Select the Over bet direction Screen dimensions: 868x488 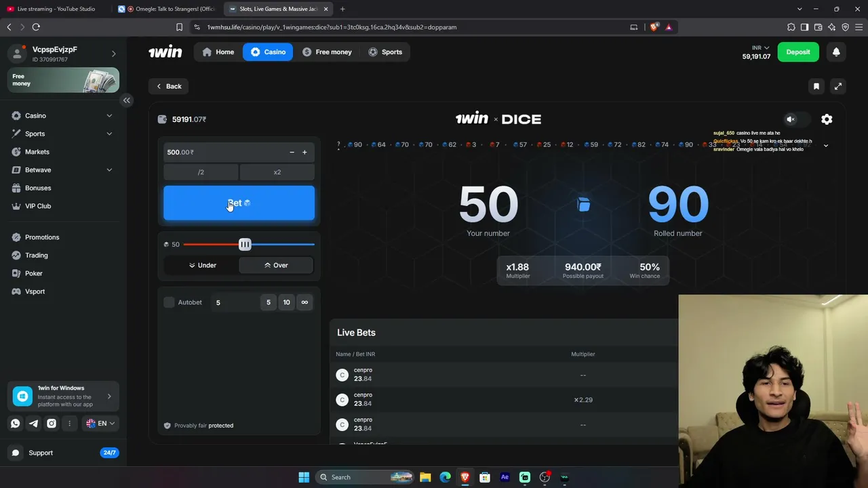coord(276,266)
